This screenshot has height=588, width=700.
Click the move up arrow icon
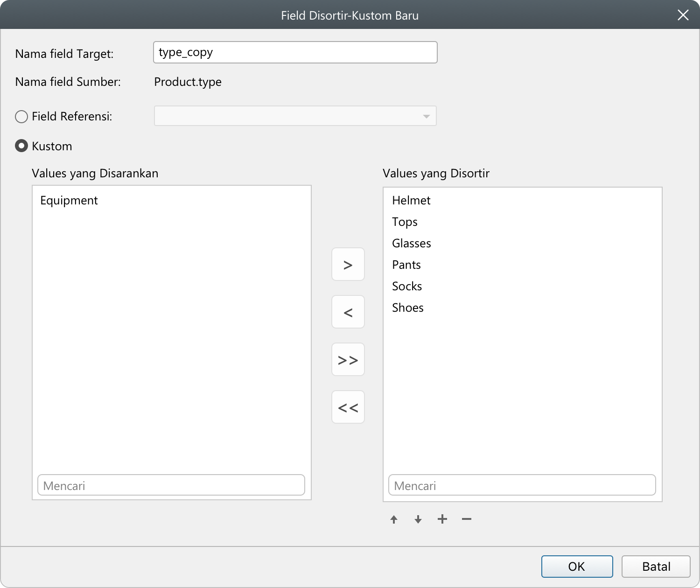(394, 519)
